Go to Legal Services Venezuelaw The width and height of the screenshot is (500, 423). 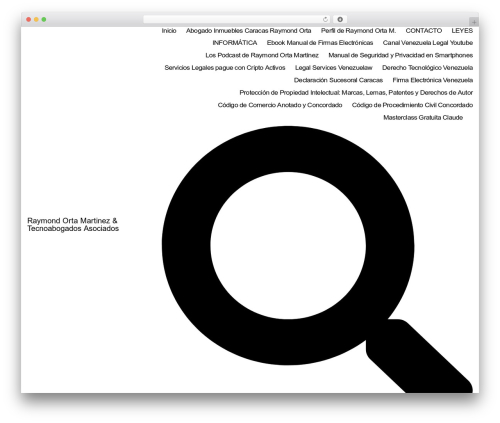[x=334, y=68]
